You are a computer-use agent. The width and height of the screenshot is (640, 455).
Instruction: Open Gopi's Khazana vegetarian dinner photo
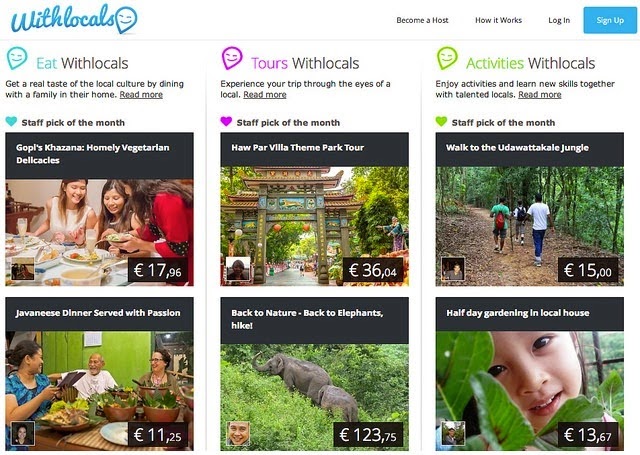click(x=99, y=233)
